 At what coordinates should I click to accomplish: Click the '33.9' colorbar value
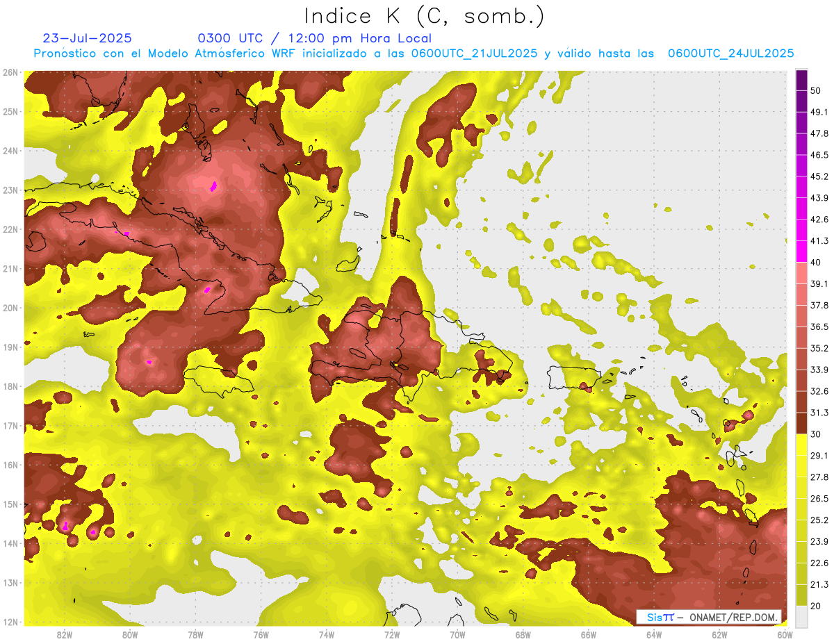(819, 370)
